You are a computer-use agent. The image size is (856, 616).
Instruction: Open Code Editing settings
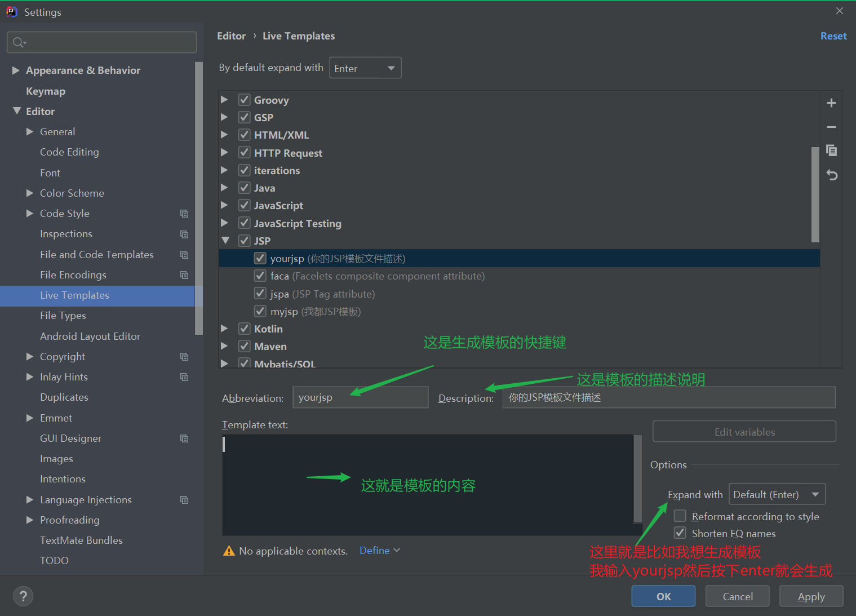pos(69,152)
